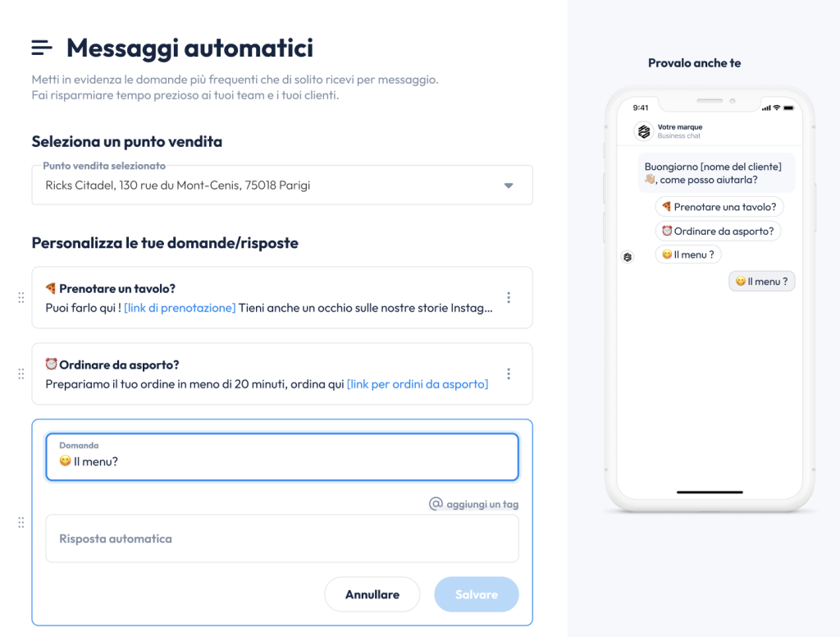Tap Il menu quick reply chip in phone
Image resolution: width=840 pixels, height=637 pixels.
click(688, 254)
